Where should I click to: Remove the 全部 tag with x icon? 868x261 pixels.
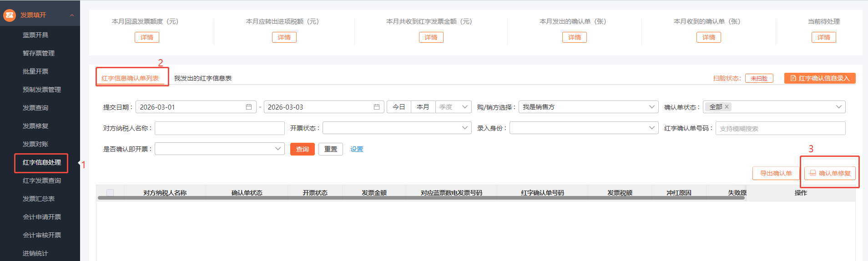click(x=727, y=107)
